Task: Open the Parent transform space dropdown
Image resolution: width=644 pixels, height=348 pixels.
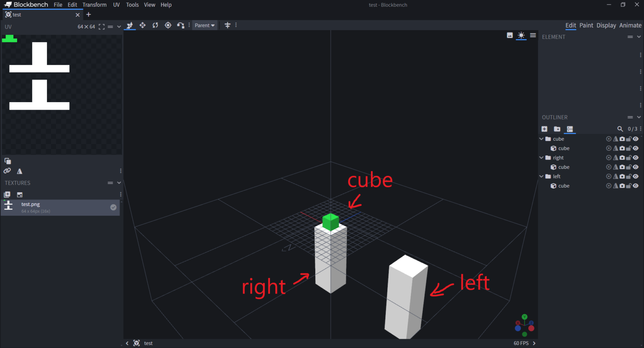Action: (205, 25)
